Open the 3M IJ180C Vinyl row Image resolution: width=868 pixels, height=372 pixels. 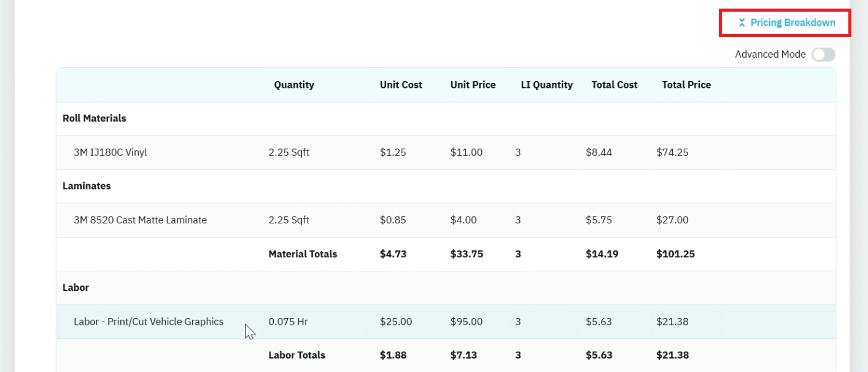446,152
